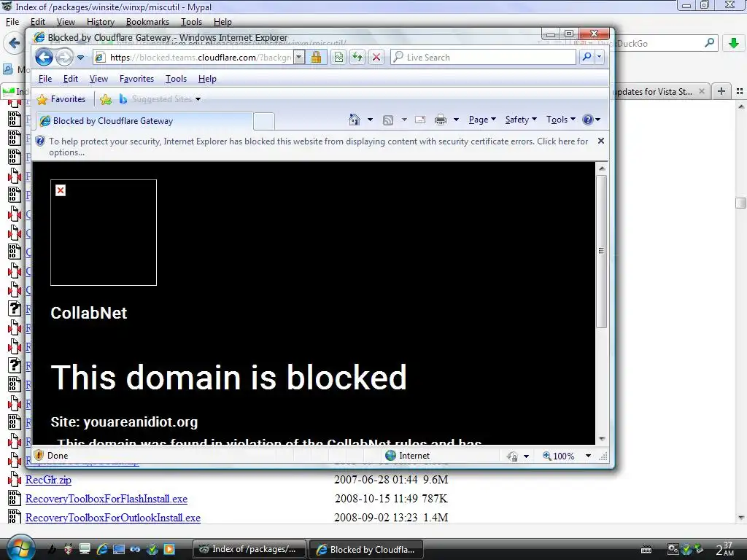
Task: Click the Mypal back arrow button
Action: click(x=15, y=43)
